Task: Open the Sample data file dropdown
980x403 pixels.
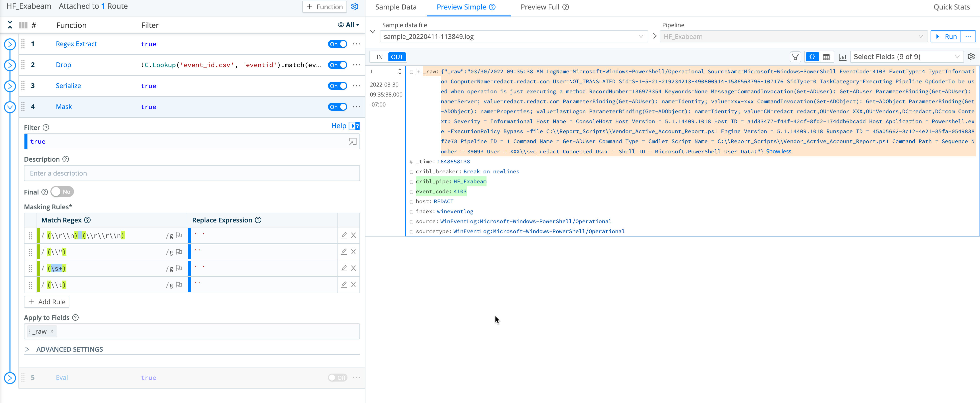Action: tap(513, 36)
